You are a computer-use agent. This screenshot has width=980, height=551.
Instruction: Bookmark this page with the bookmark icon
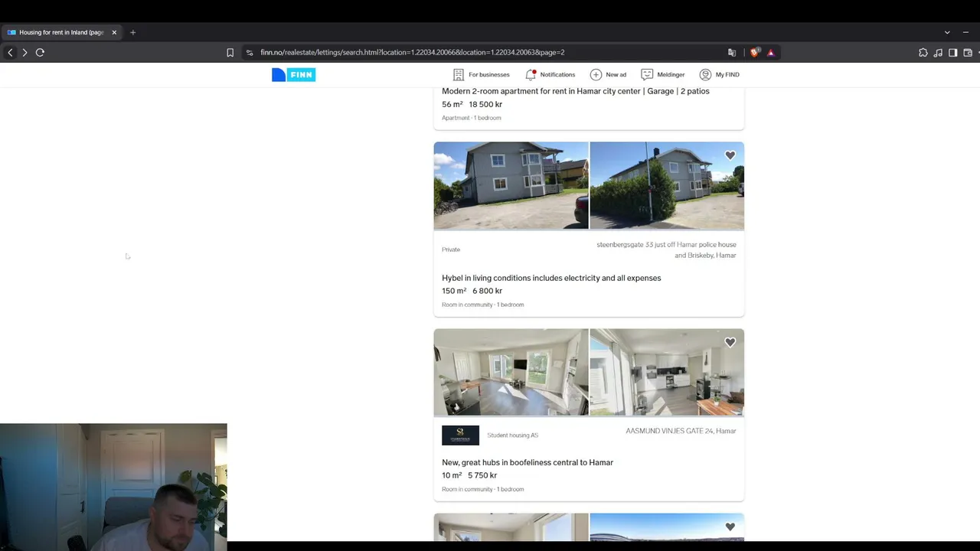[x=230, y=53]
